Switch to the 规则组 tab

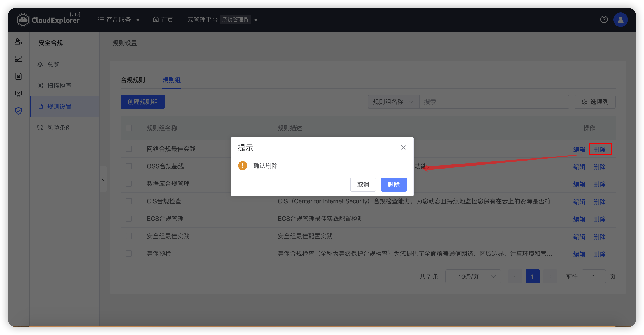[x=172, y=80]
